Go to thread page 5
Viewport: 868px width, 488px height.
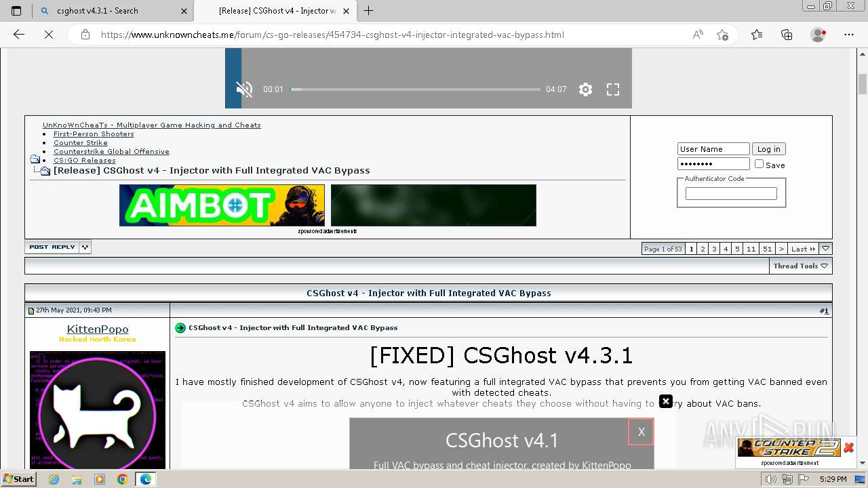(737, 249)
